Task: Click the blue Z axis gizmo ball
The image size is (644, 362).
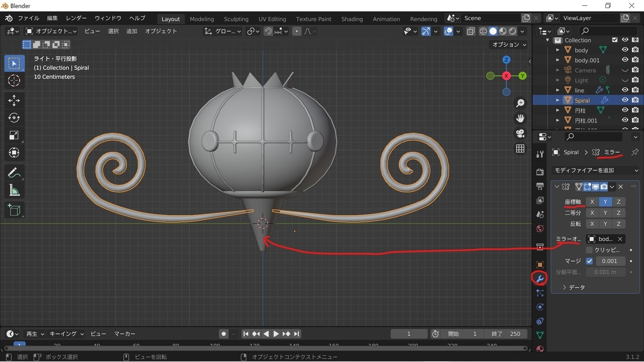Action: point(506,60)
